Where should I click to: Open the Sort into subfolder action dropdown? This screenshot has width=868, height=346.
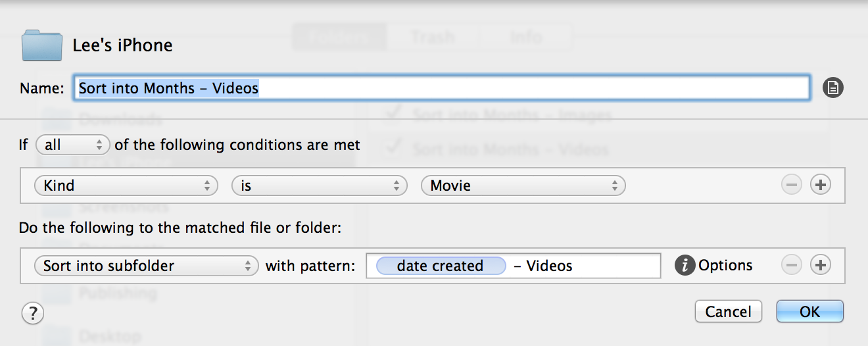[146, 266]
